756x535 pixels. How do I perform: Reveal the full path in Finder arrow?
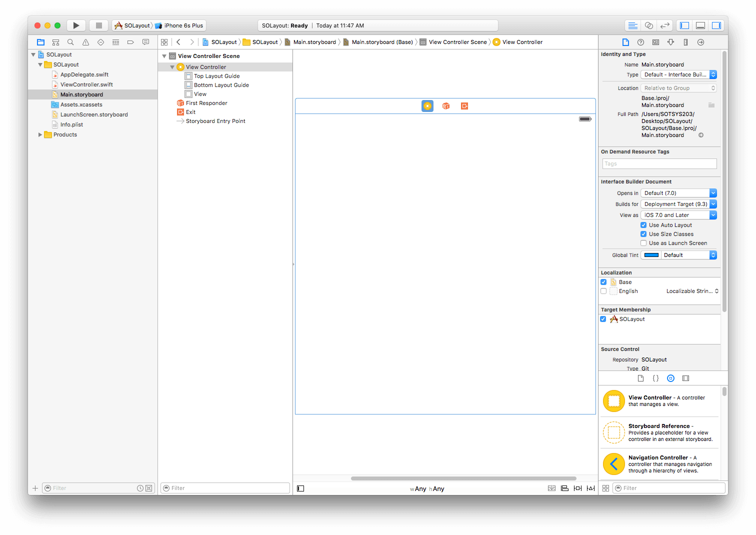coord(701,135)
